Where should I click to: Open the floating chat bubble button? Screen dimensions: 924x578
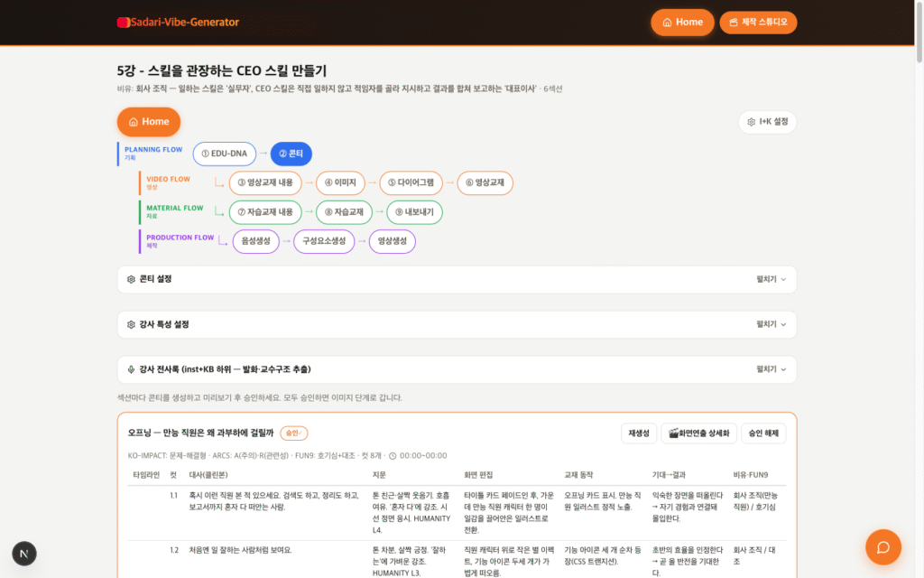pos(882,547)
